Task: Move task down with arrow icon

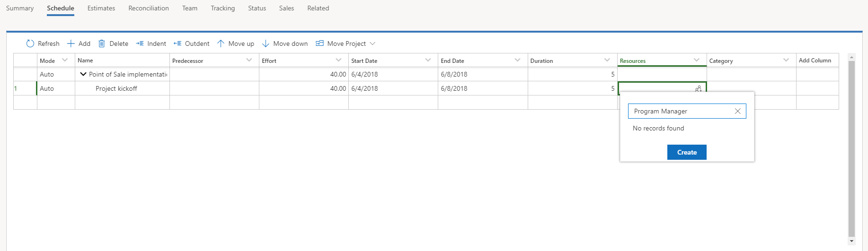Action: pyautogui.click(x=266, y=43)
